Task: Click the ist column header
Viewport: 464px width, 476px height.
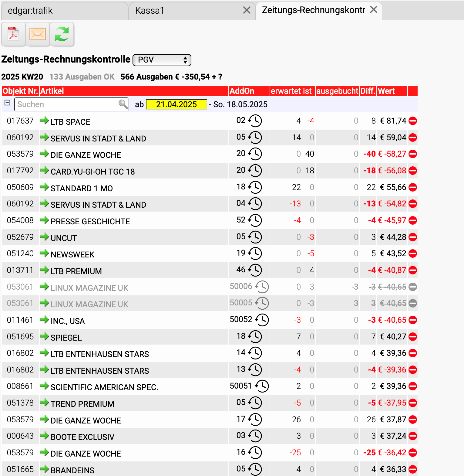Action: click(309, 91)
